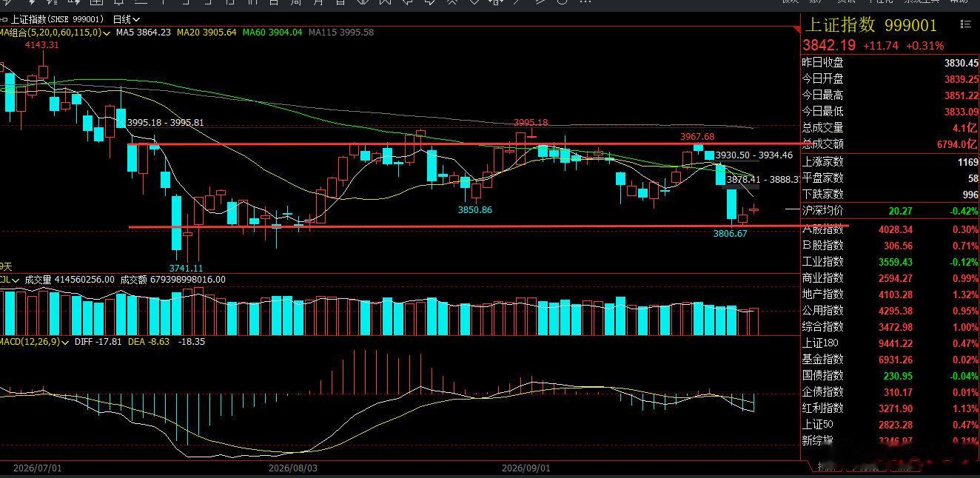Open the 日线 period dropdown
This screenshot has width=980, height=478.
[x=127, y=19]
